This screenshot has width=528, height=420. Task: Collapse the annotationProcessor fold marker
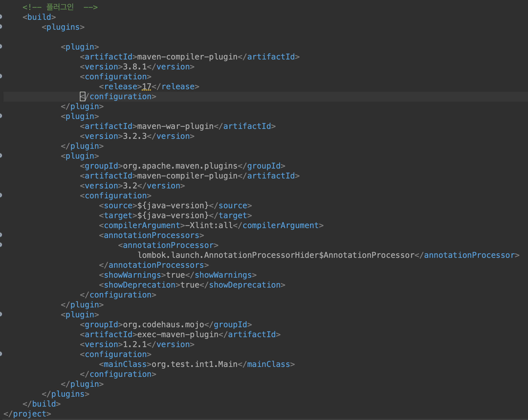click(x=1, y=245)
